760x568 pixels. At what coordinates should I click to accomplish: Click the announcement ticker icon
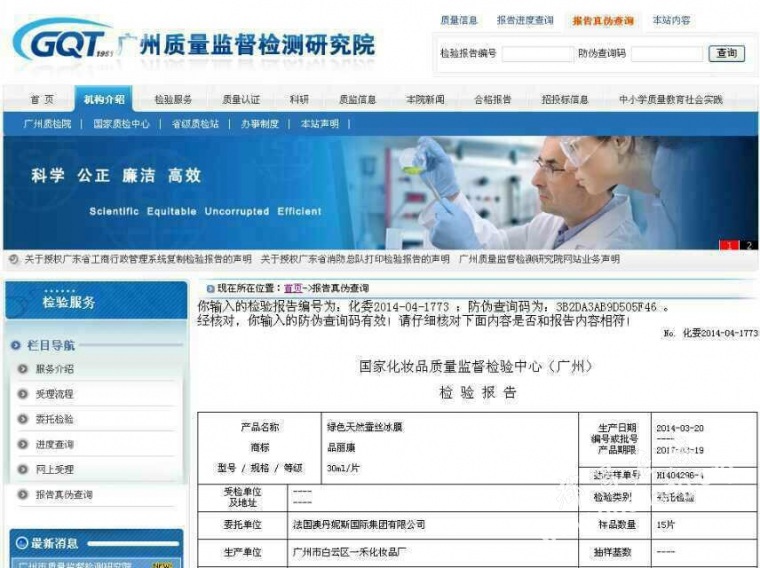click(x=14, y=259)
